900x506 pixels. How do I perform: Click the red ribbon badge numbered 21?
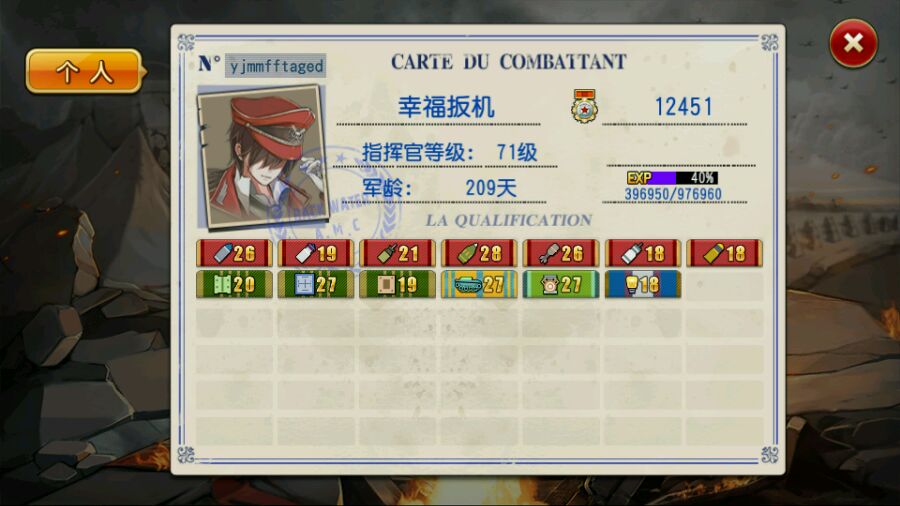397,253
